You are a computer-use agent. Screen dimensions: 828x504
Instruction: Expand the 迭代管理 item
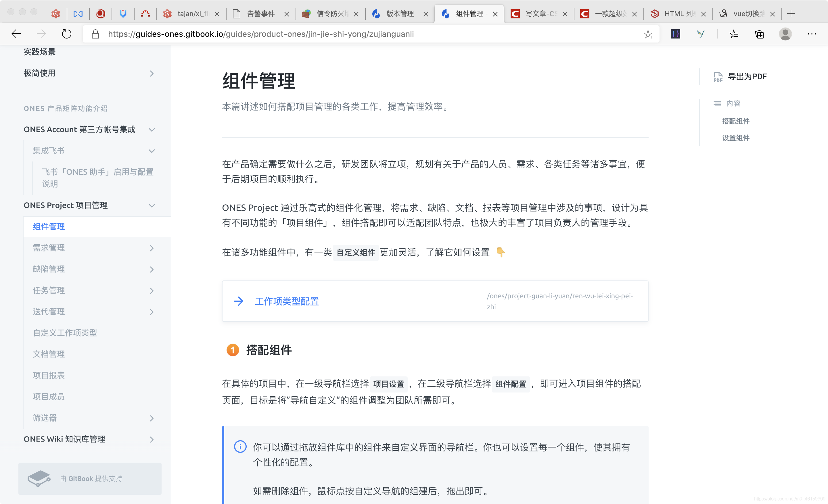point(152,312)
